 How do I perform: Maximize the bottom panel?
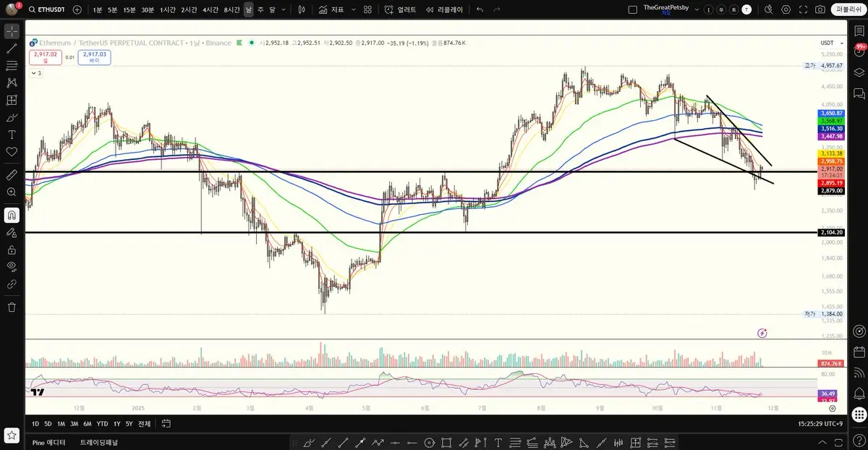[839, 442]
